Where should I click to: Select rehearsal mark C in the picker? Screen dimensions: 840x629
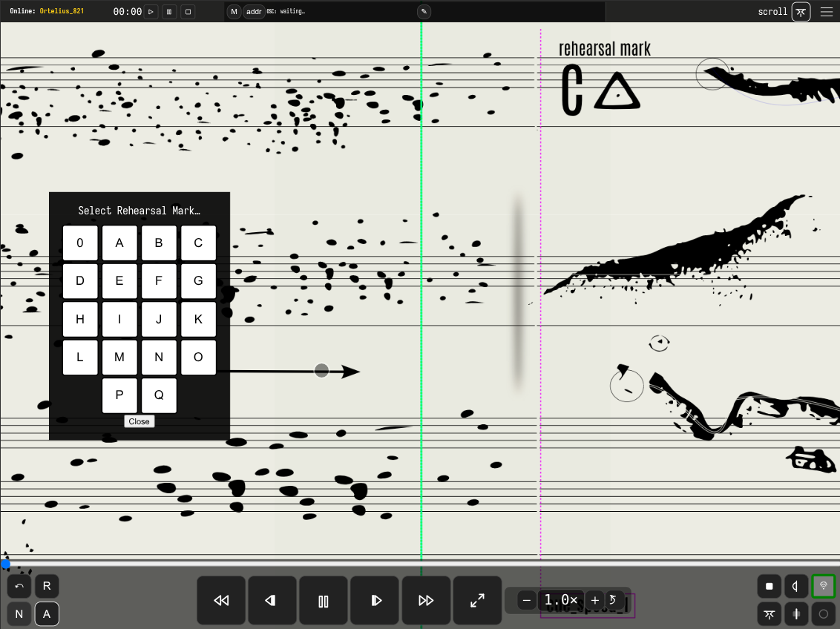pos(198,243)
